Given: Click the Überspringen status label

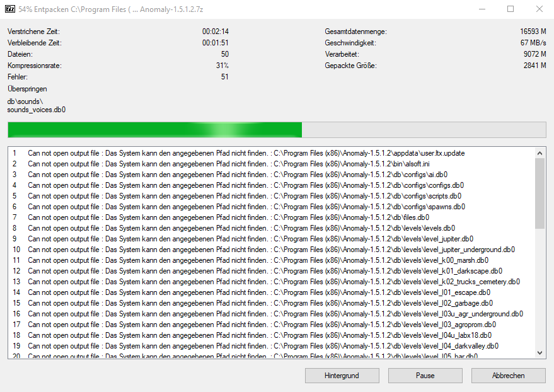Looking at the screenshot, I should tap(27, 89).
